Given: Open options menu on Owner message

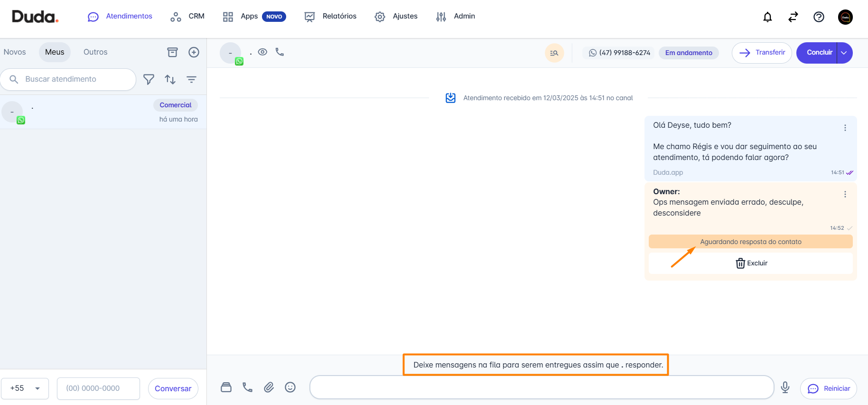Looking at the screenshot, I should (x=845, y=194).
